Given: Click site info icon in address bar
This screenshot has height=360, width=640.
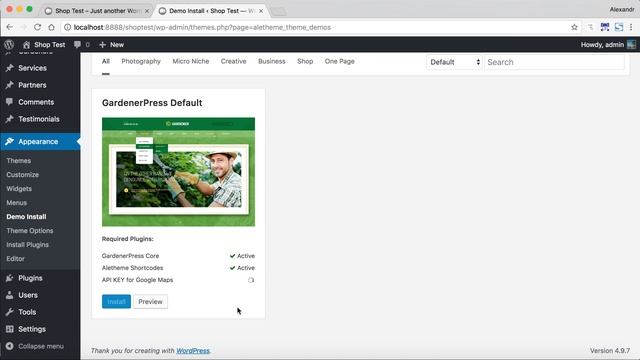Looking at the screenshot, I should pos(67,27).
